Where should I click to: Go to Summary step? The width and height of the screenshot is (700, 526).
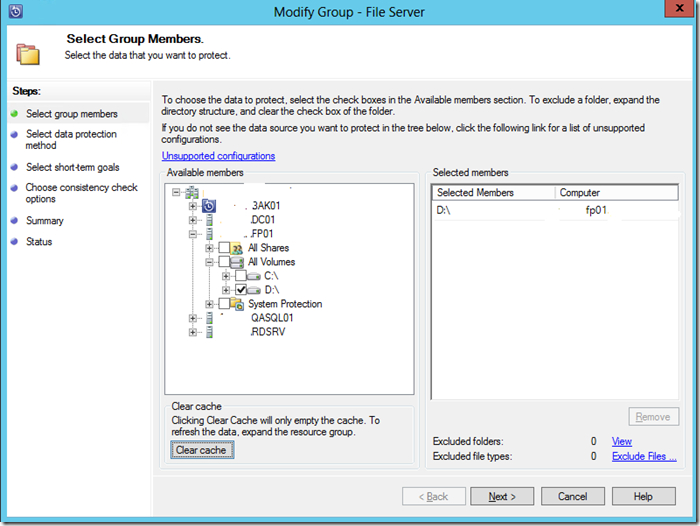[x=45, y=221]
